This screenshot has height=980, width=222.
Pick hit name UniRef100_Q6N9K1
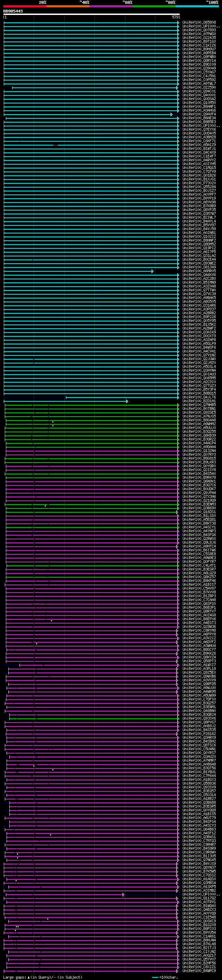click(x=199, y=481)
